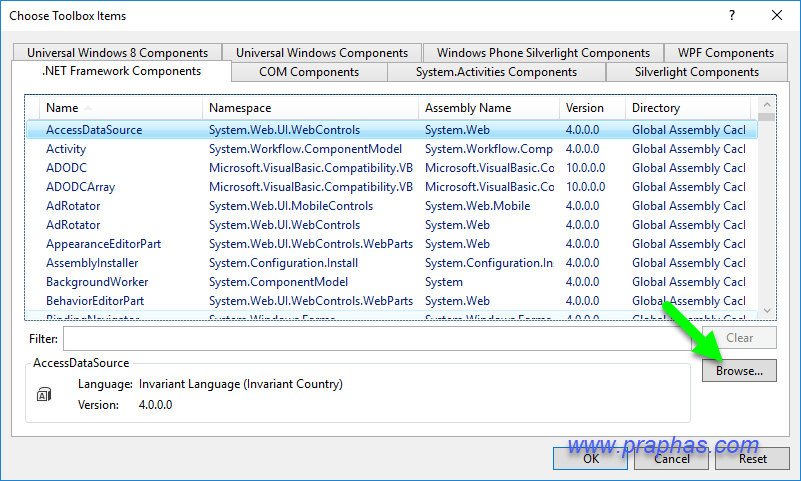Click the System.Web.UI.MobileControls namespace cell
The width and height of the screenshot is (801, 481).
(x=291, y=206)
